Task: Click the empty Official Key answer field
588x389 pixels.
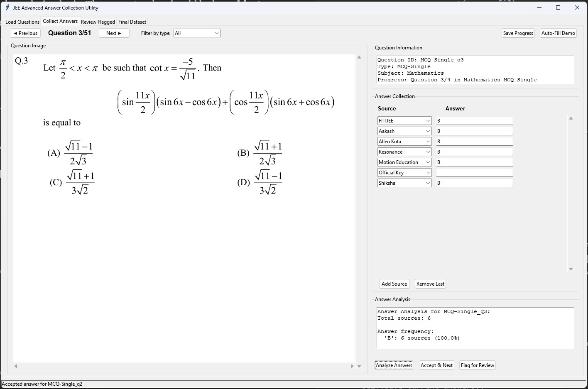Action: click(x=474, y=173)
